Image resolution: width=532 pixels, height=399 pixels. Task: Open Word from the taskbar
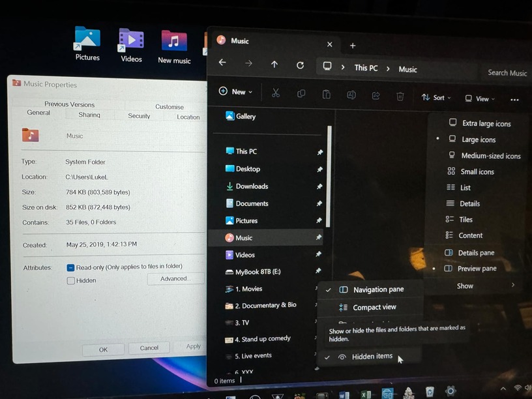coord(344,395)
